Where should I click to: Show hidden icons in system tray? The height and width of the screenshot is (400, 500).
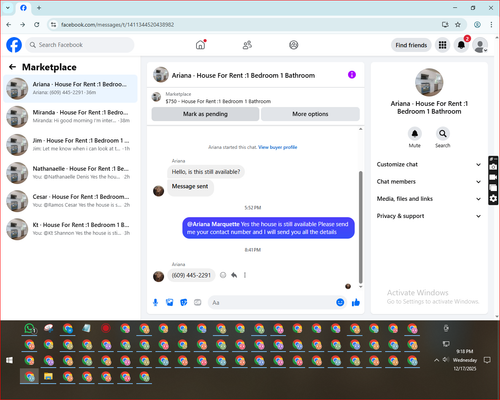coord(436,360)
